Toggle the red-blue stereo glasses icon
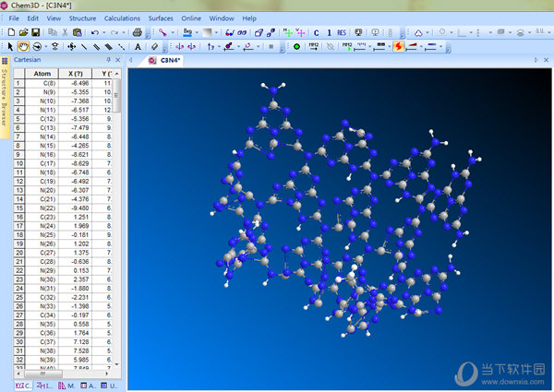554x392 pixels. click(230, 32)
